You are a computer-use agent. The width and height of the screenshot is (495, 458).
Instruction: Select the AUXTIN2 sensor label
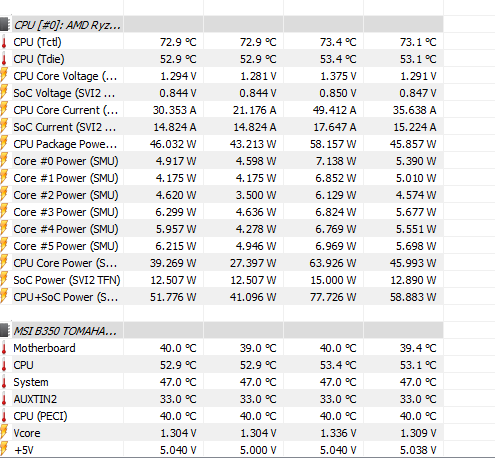[x=35, y=399]
